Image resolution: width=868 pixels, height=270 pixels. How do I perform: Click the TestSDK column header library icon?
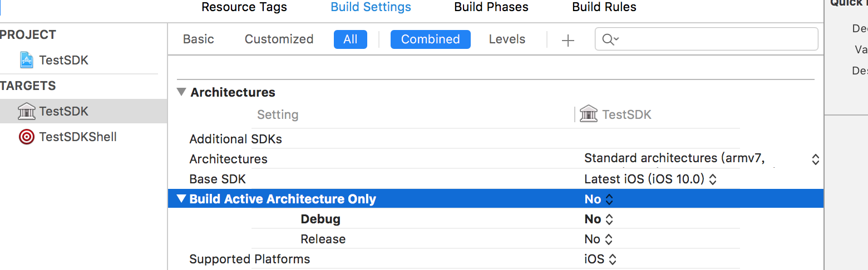589,114
